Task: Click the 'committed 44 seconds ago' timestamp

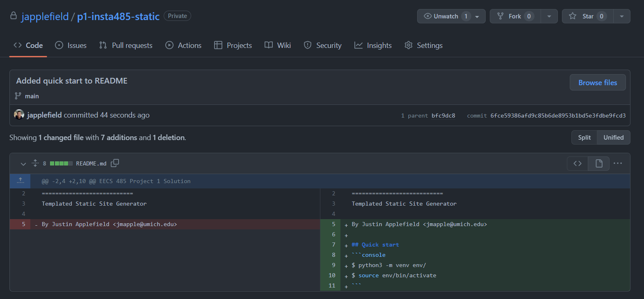Action: (x=107, y=115)
